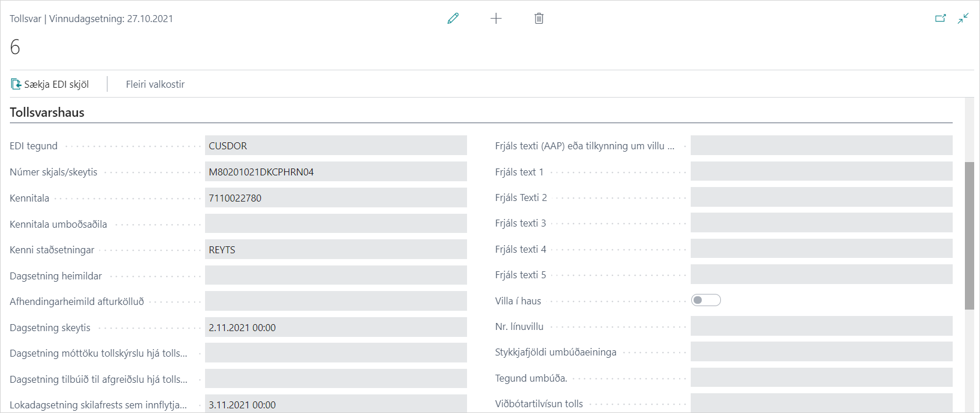Open record in new window icon
Screen dimensions: 980x413
(x=940, y=19)
